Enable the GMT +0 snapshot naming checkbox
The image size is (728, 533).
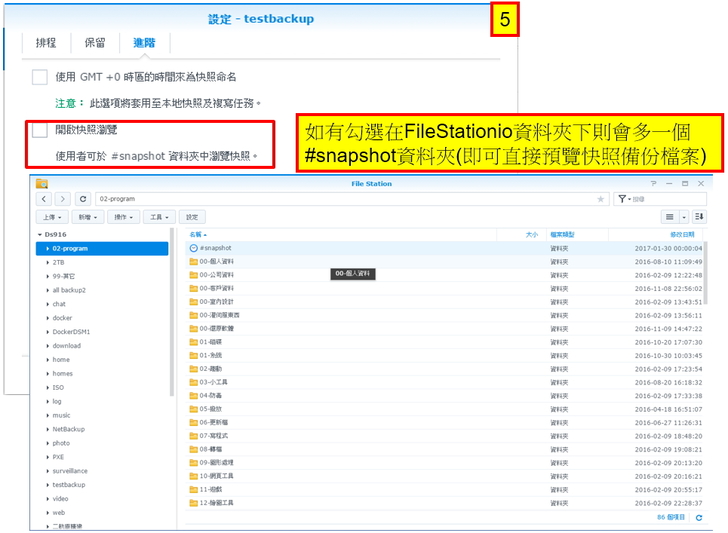click(x=39, y=77)
